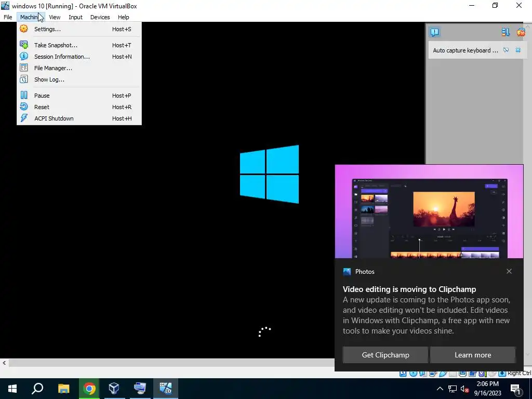Image resolution: width=532 pixels, height=399 pixels.
Task: Open the Input menu
Action: tap(75, 17)
